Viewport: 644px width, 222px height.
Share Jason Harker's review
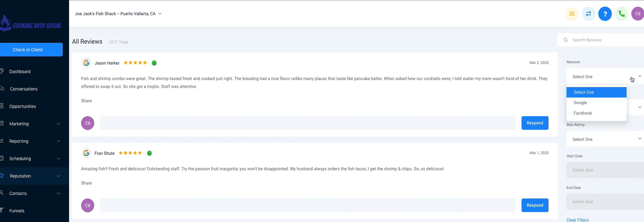point(86,101)
